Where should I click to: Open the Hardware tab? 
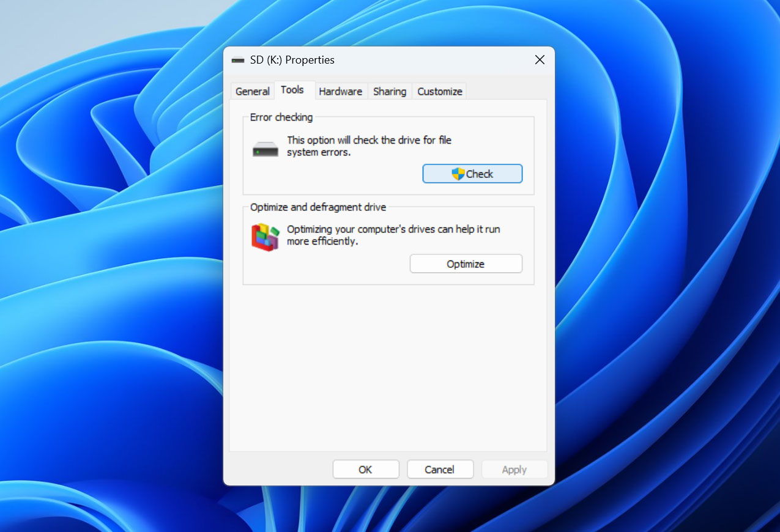click(x=340, y=91)
